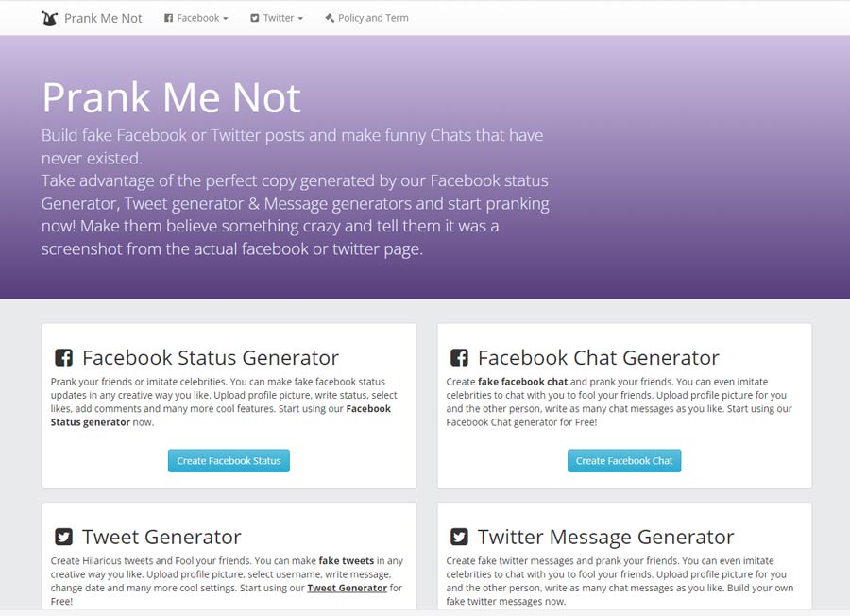Click the Create Facebook Chat button

[x=624, y=461]
